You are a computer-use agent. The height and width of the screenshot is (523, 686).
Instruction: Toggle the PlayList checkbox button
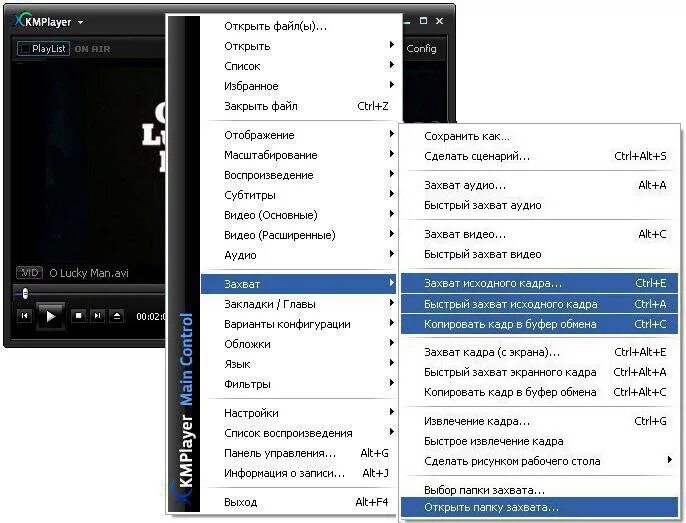tap(43, 49)
